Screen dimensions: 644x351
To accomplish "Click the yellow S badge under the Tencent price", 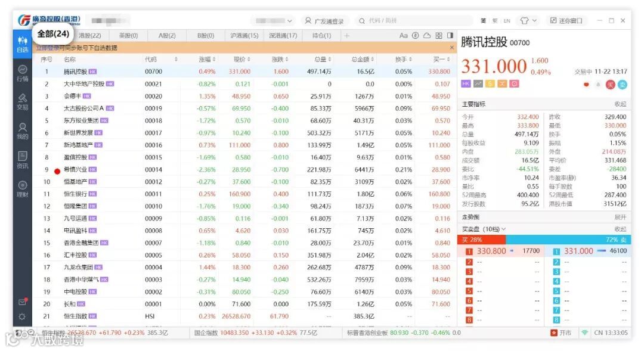I will coord(490,84).
